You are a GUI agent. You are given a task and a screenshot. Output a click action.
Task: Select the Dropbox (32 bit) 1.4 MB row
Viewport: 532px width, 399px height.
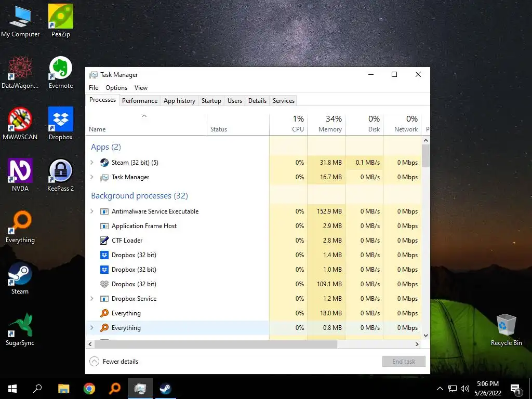(x=254, y=255)
